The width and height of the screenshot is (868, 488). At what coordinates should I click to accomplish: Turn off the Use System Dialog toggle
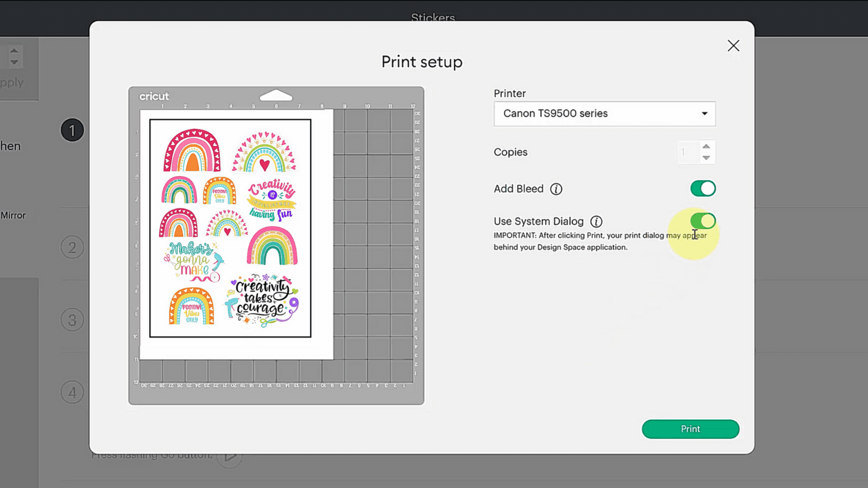coord(702,221)
